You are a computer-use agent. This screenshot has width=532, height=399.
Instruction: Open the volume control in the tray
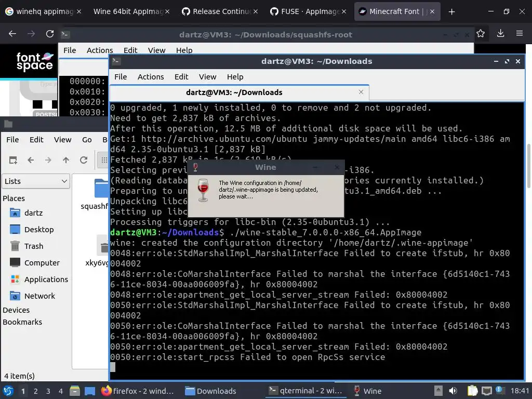tap(453, 391)
